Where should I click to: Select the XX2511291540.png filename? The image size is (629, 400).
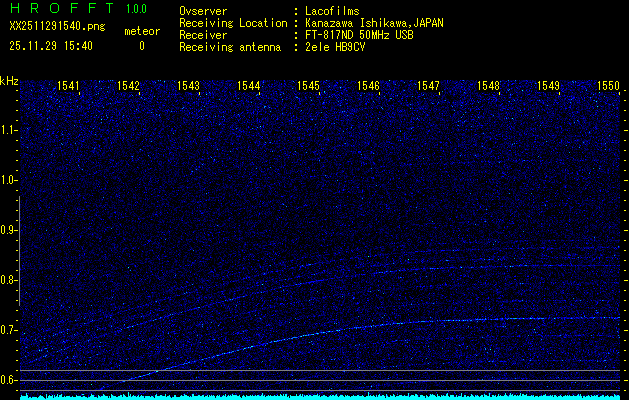56,28
